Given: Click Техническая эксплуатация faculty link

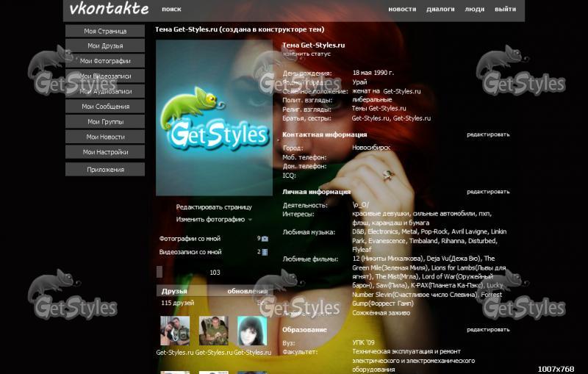Looking at the screenshot, I should click(x=406, y=351).
